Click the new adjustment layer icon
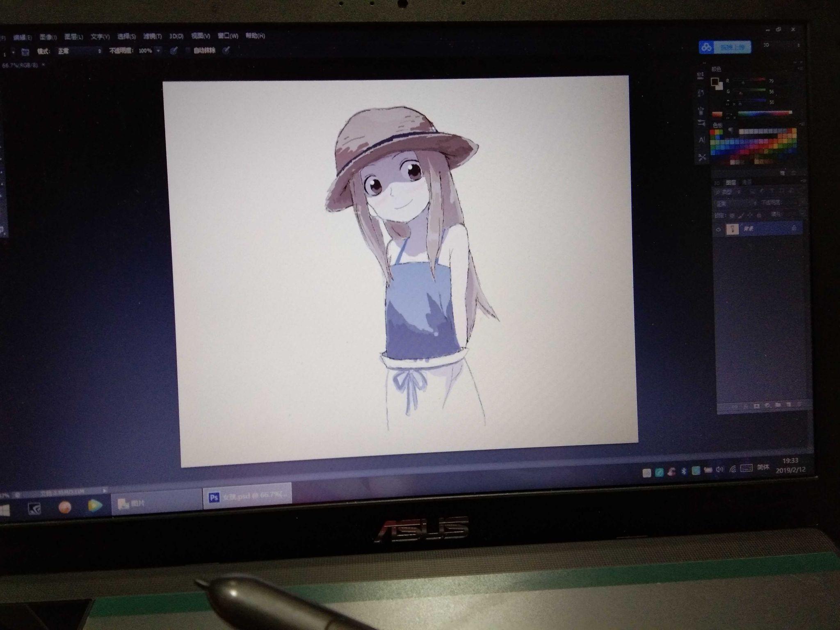840x630 pixels. (x=767, y=405)
